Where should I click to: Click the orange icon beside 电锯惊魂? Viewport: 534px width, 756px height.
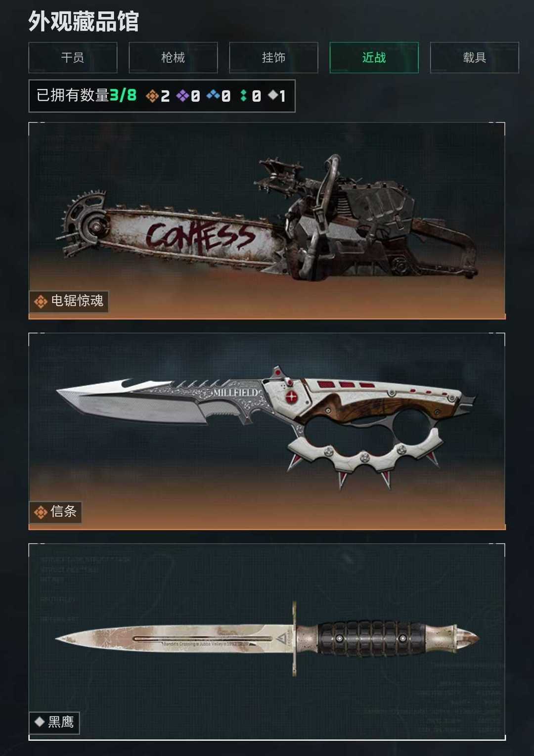point(41,301)
